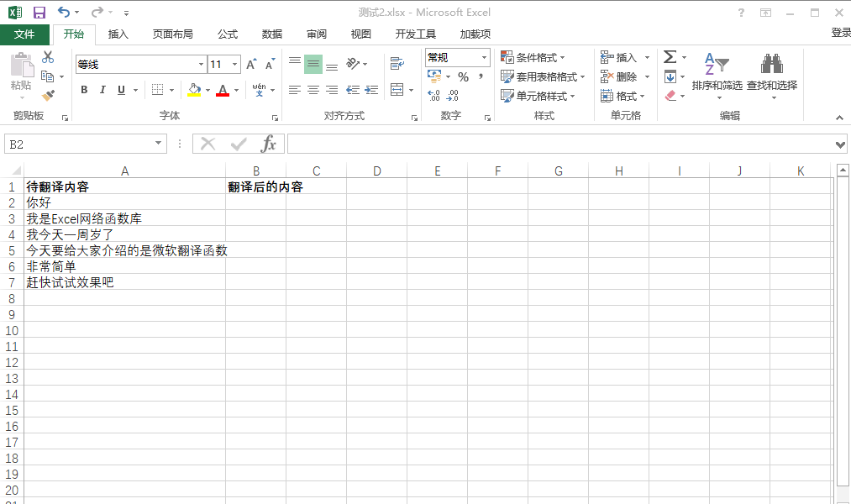Select cell A5 with 微软翻译函数 text
This screenshot has width=851, height=504.
(x=124, y=250)
